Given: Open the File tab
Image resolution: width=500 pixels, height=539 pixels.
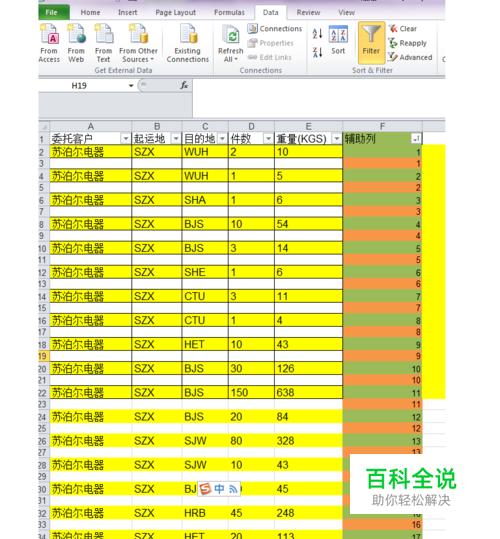Looking at the screenshot, I should pos(53,12).
